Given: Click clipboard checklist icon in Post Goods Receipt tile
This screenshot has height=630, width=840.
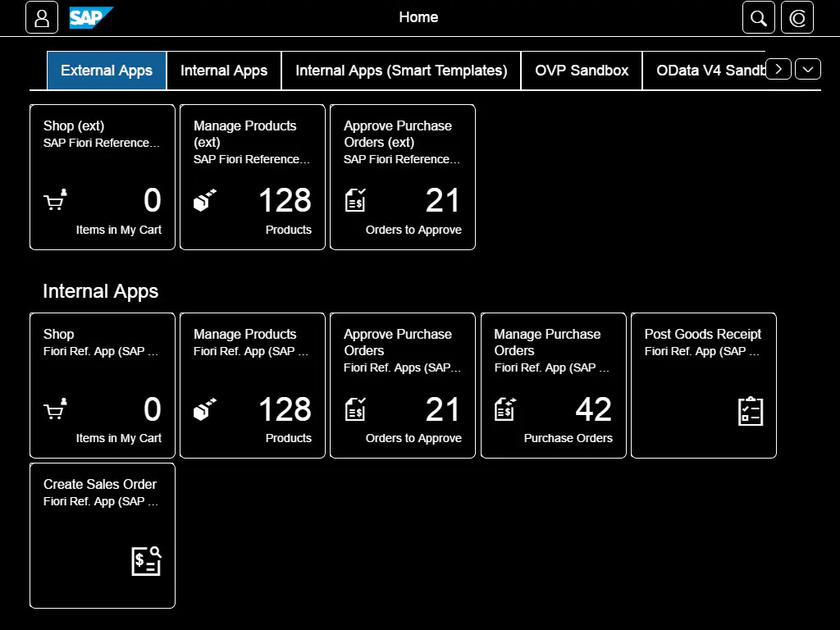Looking at the screenshot, I should (751, 412).
